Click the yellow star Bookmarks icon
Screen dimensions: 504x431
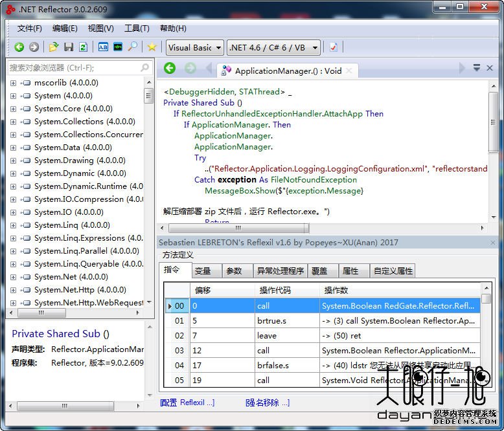(152, 47)
